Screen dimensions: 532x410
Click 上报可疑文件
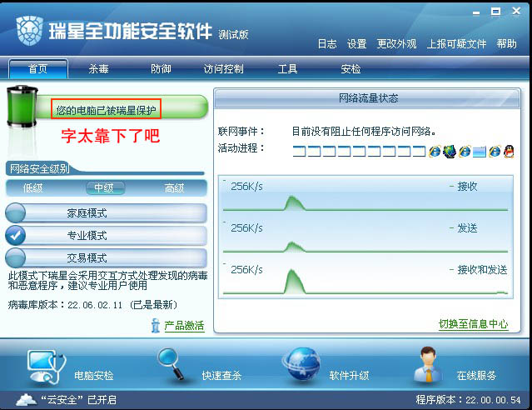coord(456,44)
